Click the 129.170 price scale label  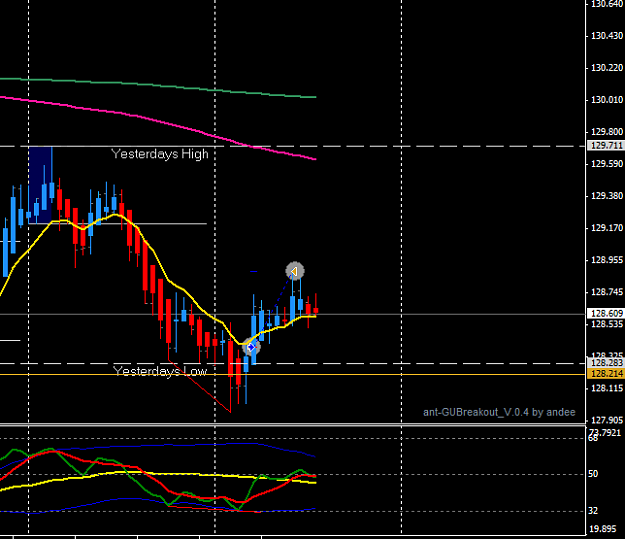[606, 228]
